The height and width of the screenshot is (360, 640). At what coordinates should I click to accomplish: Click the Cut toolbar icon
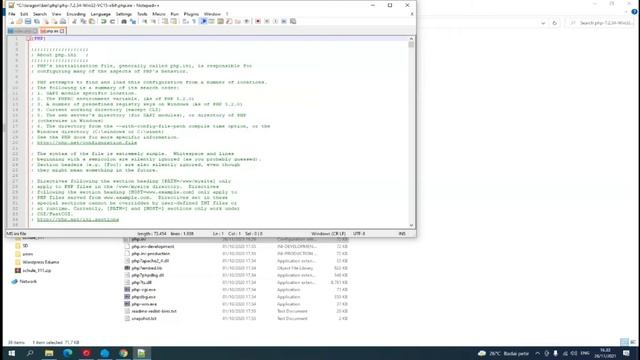coord(74,21)
